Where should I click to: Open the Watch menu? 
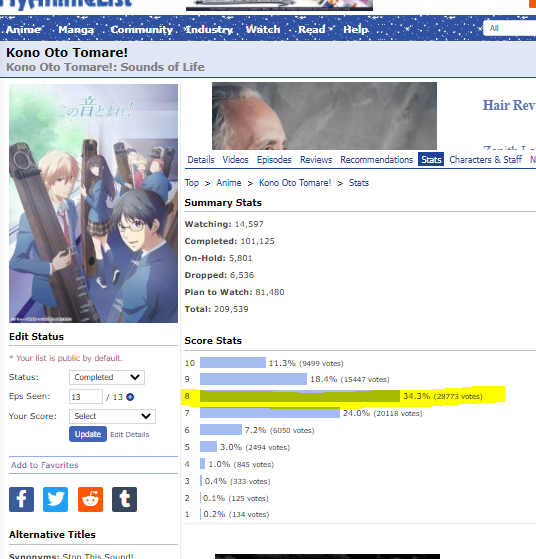point(263,29)
